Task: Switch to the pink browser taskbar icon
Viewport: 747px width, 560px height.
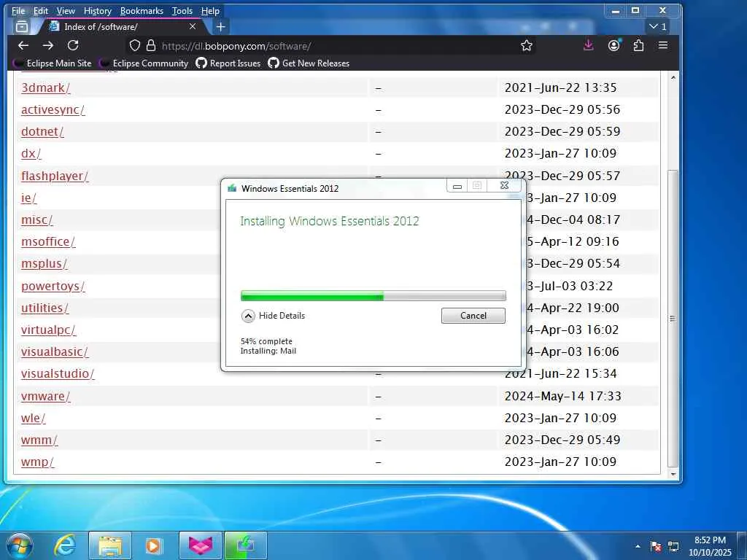Action: pos(201,545)
